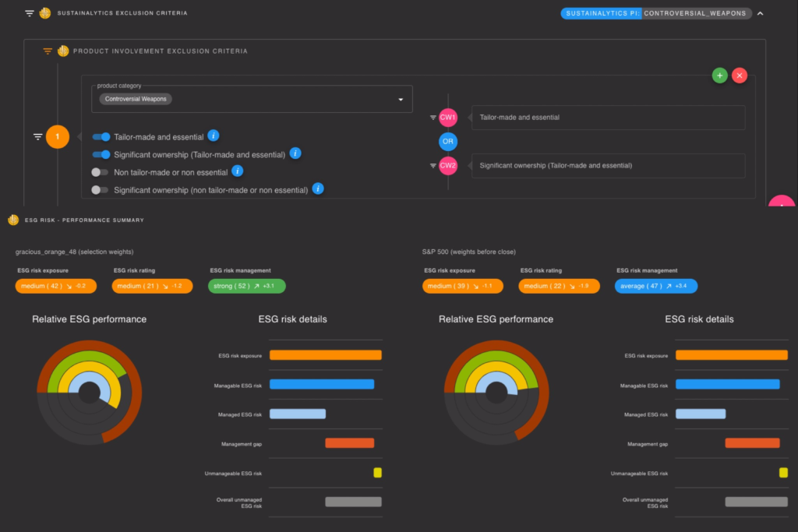Image resolution: width=798 pixels, height=532 pixels.
Task: Click the blue OR operator badge
Action: click(448, 142)
